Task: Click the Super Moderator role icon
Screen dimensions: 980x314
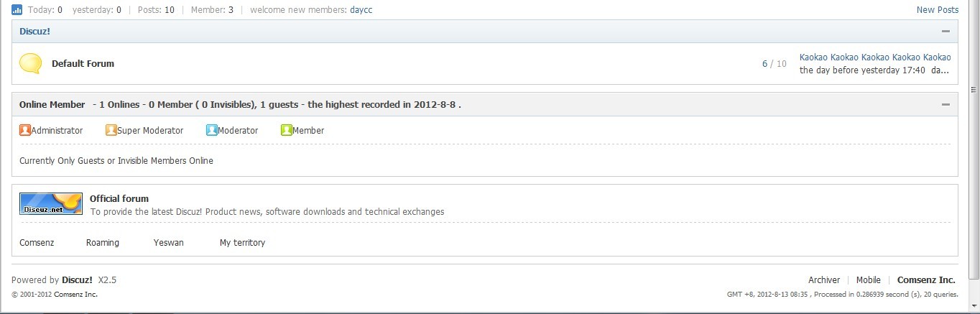Action: 111,130
